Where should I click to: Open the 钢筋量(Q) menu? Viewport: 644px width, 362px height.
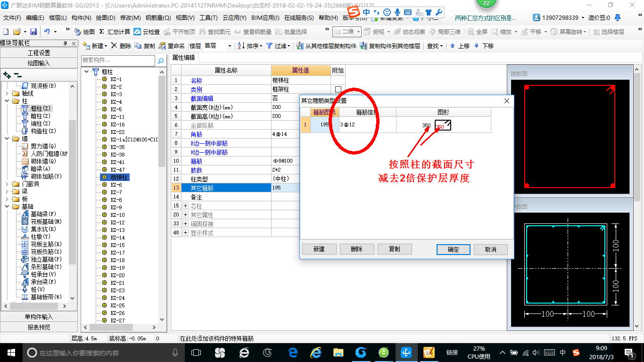tap(158, 18)
